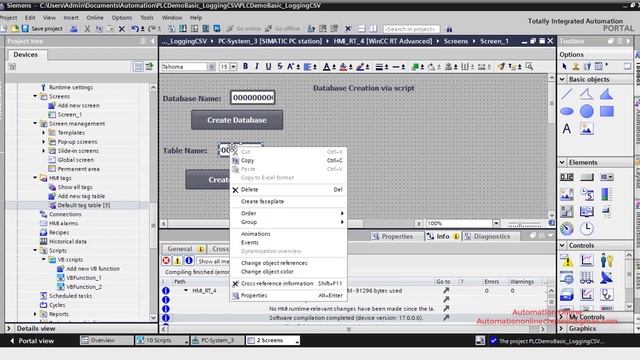The image size is (640, 360).
Task: Click the Create Database button
Action: coord(237,120)
